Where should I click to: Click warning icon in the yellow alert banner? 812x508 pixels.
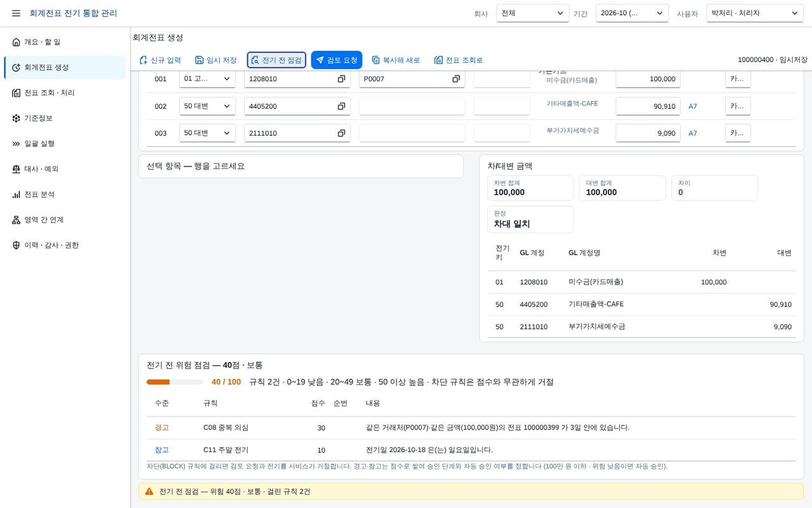[149, 491]
